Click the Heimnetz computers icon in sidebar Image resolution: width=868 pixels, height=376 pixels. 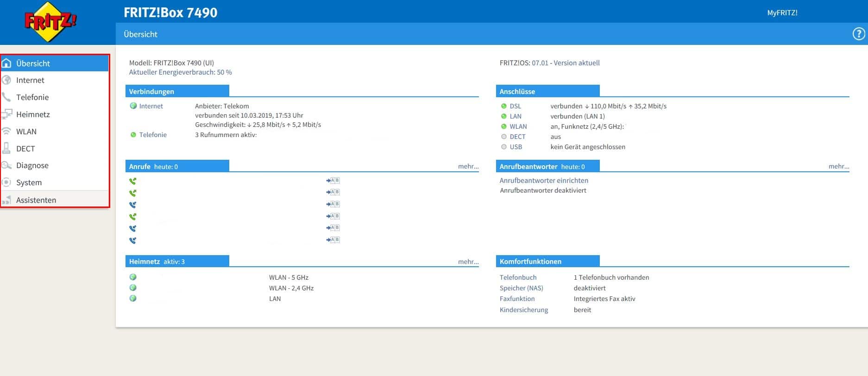pyautogui.click(x=6, y=114)
